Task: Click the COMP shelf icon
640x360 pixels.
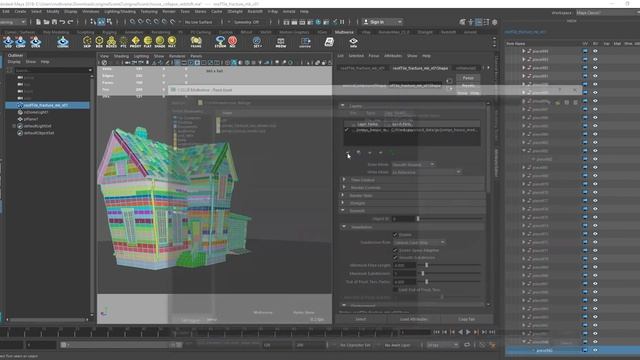Action: coord(20,42)
